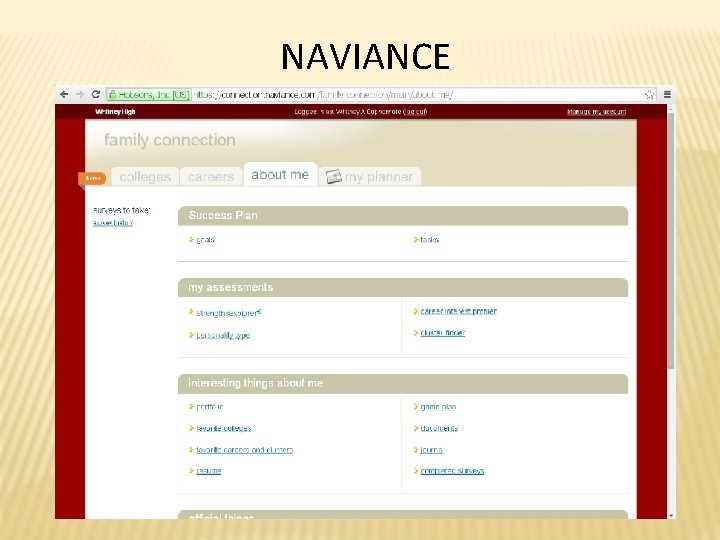The height and width of the screenshot is (540, 720).
Task: Click the calendar icon on my planner
Action: tap(334, 177)
